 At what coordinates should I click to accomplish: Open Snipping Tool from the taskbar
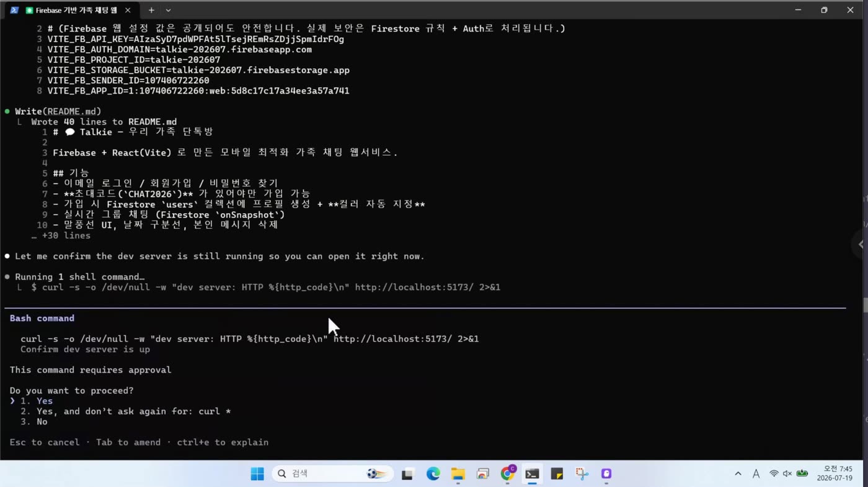(582, 474)
